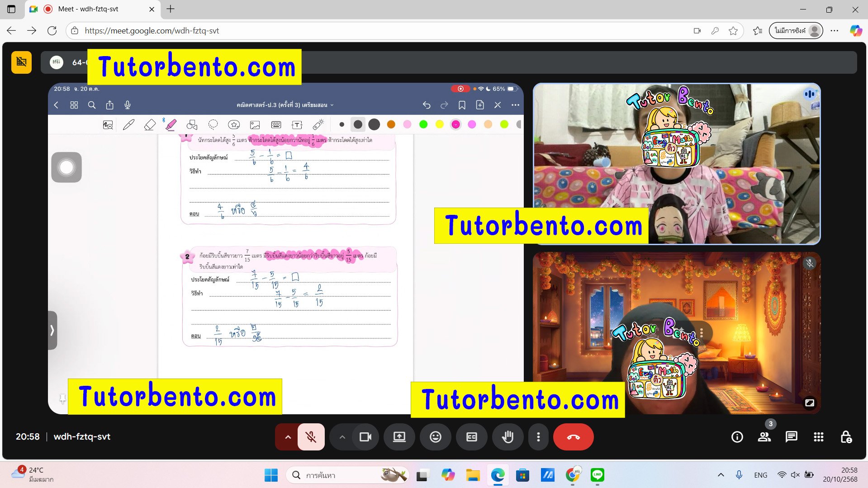This screenshot has height=488, width=868.
Task: Open the Stickers tool
Action: click(234, 124)
